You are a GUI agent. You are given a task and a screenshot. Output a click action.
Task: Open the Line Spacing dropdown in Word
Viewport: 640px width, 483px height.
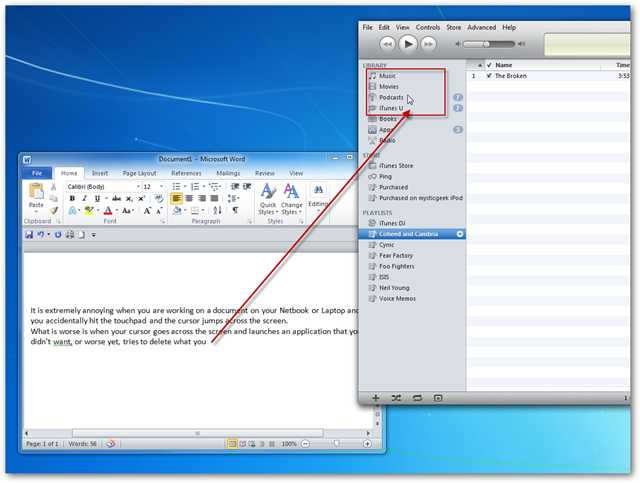[233, 198]
